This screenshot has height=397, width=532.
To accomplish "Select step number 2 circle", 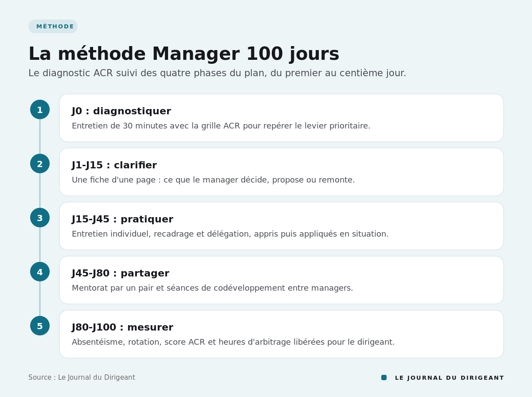I will tap(40, 163).
